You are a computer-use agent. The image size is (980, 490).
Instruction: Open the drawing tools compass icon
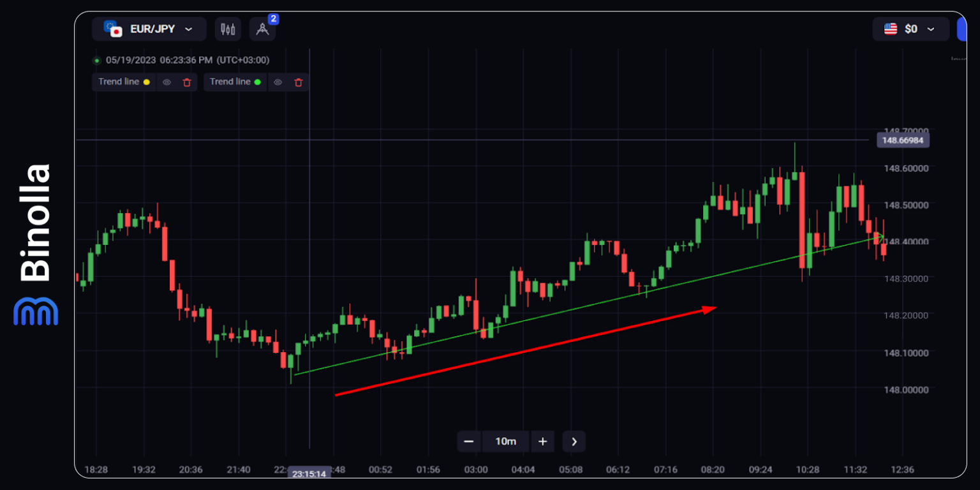(262, 29)
